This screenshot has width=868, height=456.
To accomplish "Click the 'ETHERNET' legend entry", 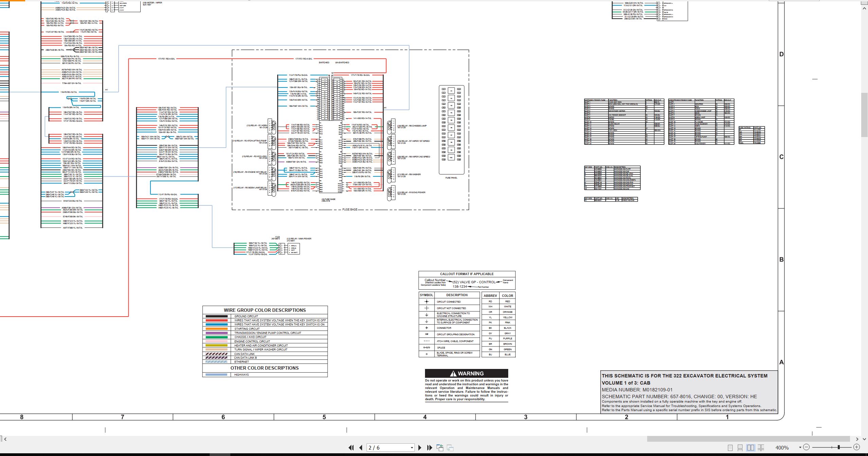I will point(242,362).
